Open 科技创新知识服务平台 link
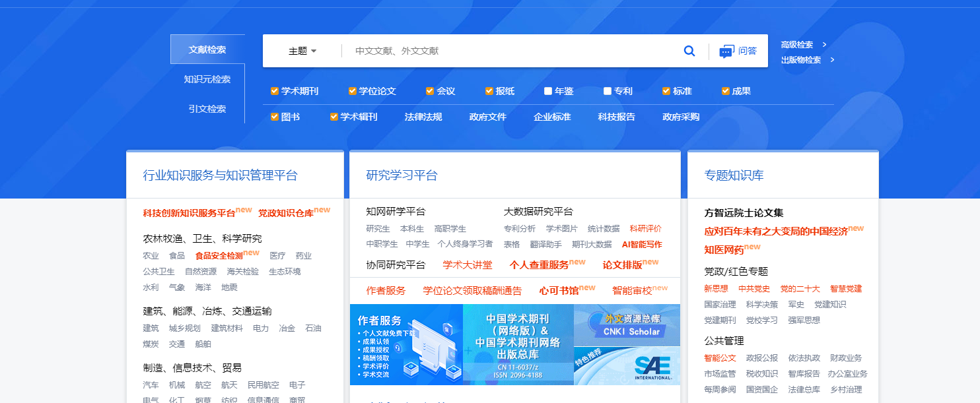 coord(189,213)
